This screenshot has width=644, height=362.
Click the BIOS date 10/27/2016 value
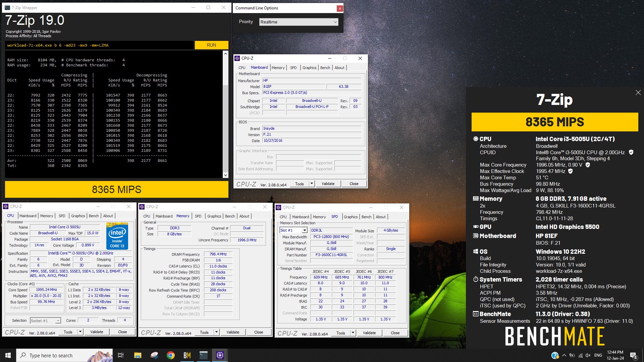[312, 140]
